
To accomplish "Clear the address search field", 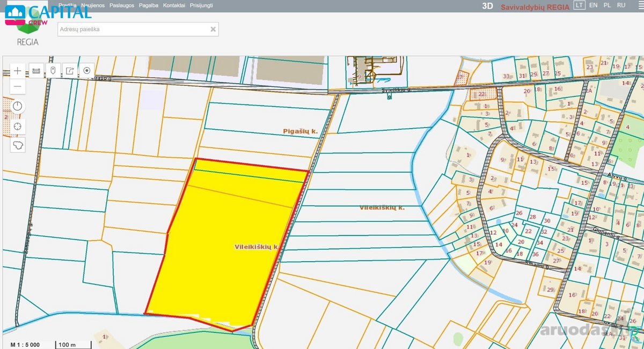I will [213, 29].
